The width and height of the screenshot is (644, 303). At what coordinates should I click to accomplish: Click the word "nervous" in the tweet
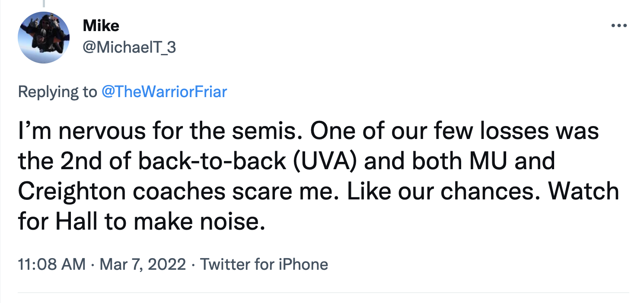click(102, 131)
